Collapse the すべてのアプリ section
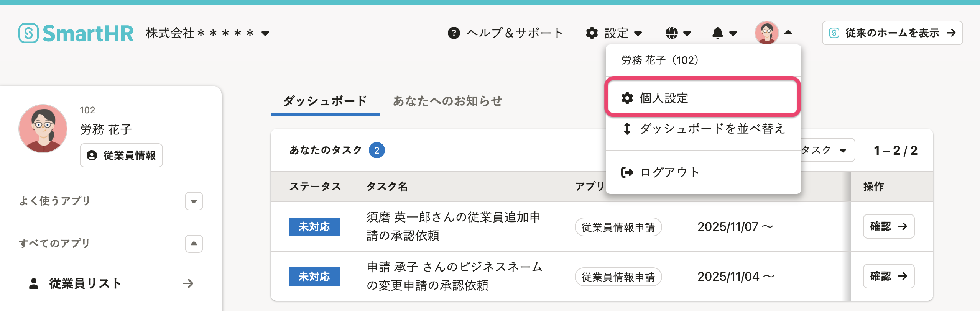Screen dimensions: 980x311 [x=194, y=244]
